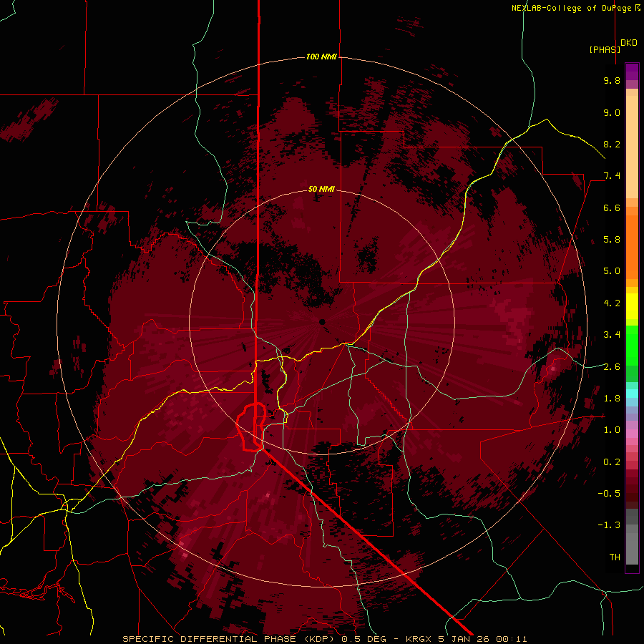Image resolution: width=644 pixels, height=644 pixels.
Task: Click the KRGX 5 JAN 26 00:11 timestamp caption
Action: point(467,639)
